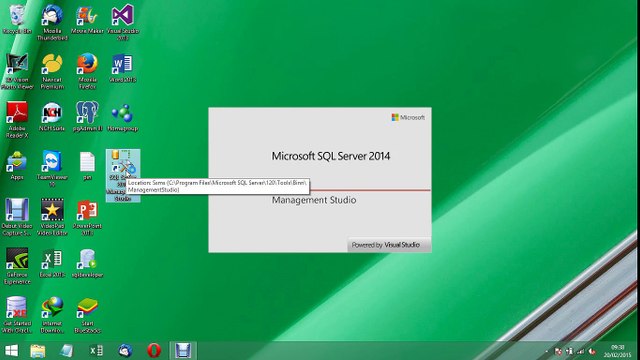
Task: Open Mozilla Firefox desktop shortcut
Action: pos(87,71)
